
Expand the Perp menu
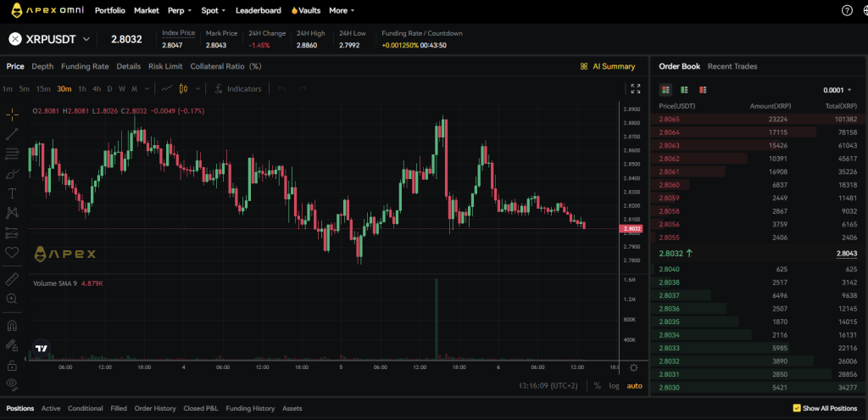click(180, 10)
